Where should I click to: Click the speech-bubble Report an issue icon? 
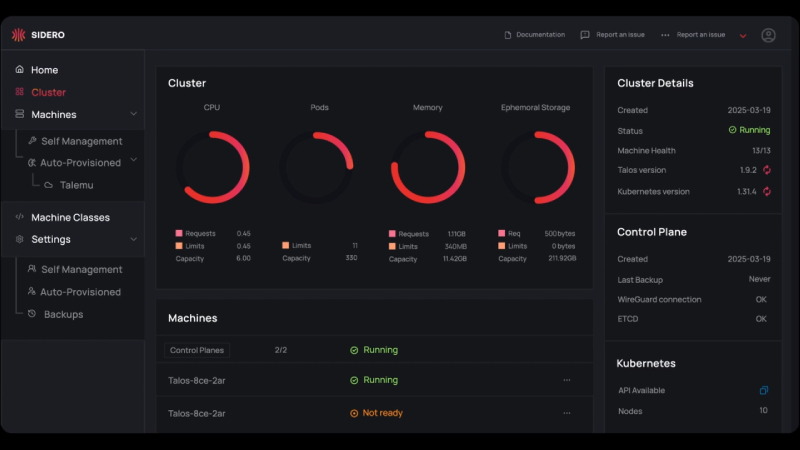pyautogui.click(x=585, y=35)
